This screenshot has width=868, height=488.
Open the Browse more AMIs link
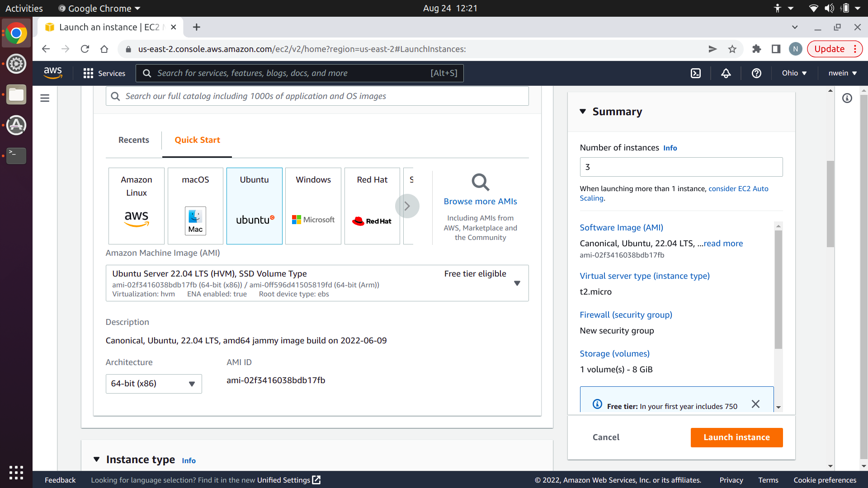pyautogui.click(x=480, y=202)
